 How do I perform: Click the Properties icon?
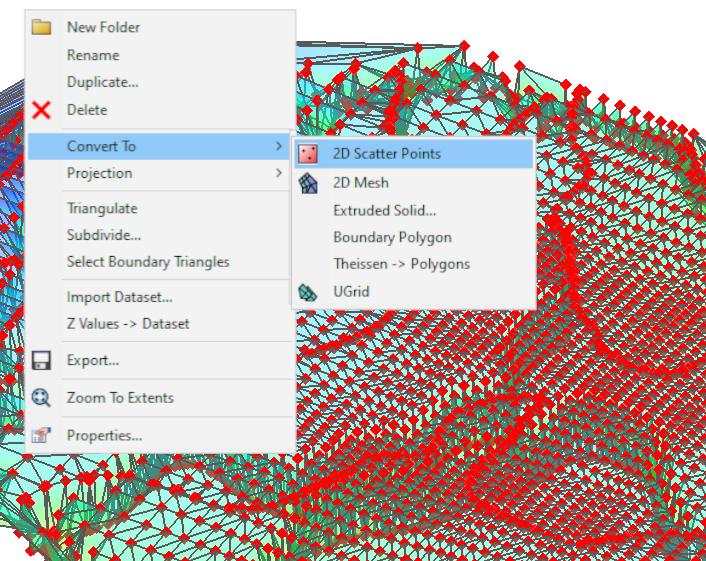coord(41,435)
